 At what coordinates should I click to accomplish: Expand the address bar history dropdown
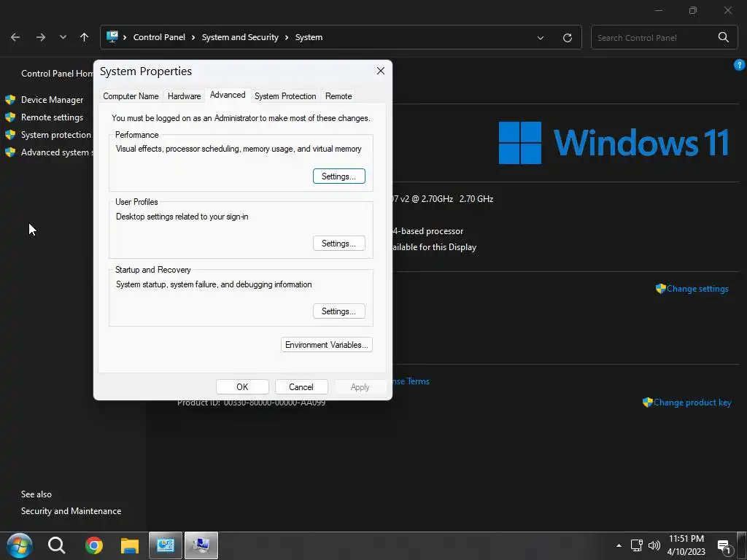coord(541,38)
